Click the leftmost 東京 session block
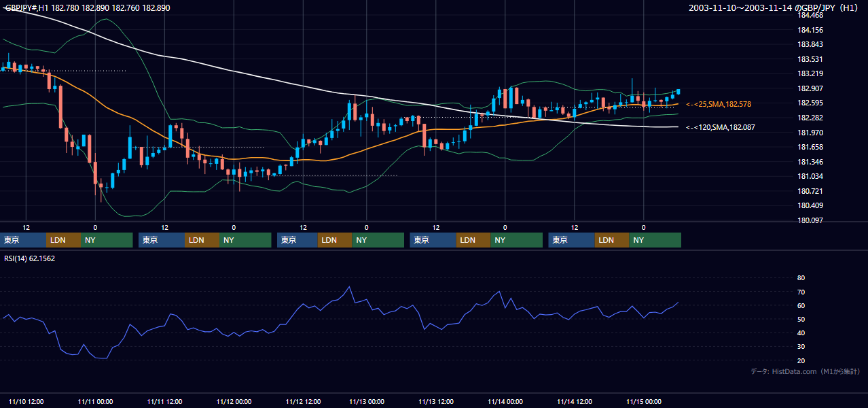868x408 pixels. click(23, 240)
